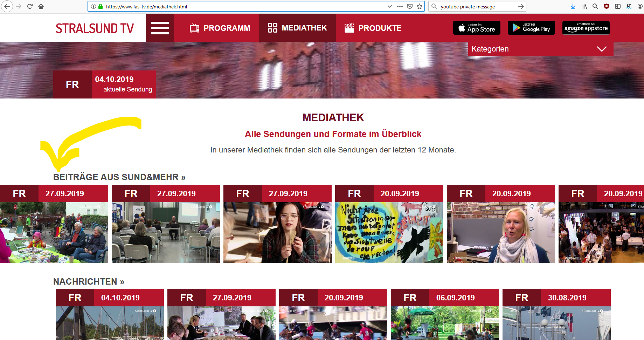644x340 pixels.
Task: Bookmark this page with star icon
Action: (x=420, y=6)
